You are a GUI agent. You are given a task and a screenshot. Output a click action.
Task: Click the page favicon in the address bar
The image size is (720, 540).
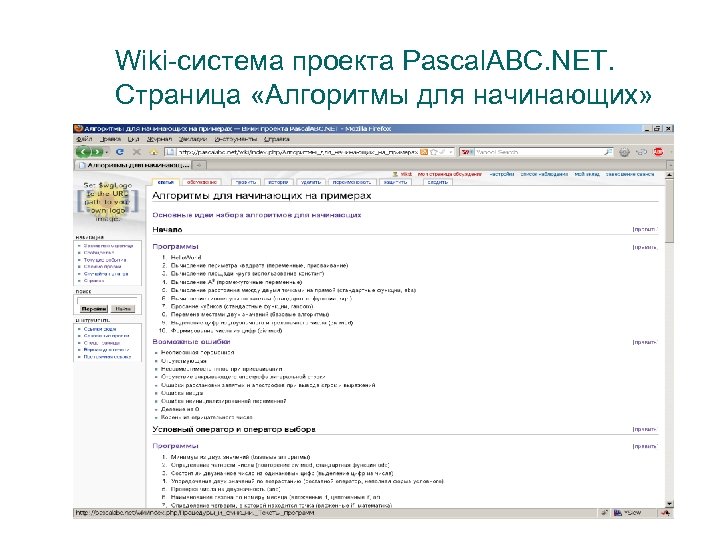(x=170, y=152)
